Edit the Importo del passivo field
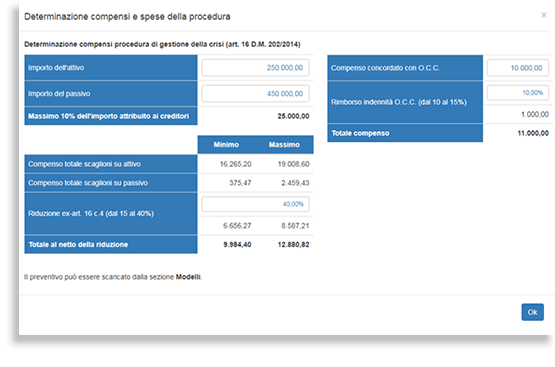The height and width of the screenshot is (367, 555). click(x=255, y=93)
